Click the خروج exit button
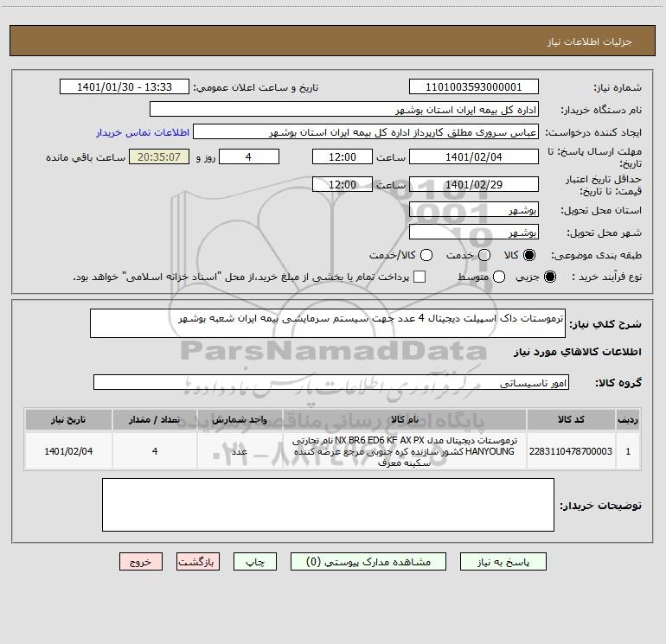The width and height of the screenshot is (666, 644). [x=141, y=562]
